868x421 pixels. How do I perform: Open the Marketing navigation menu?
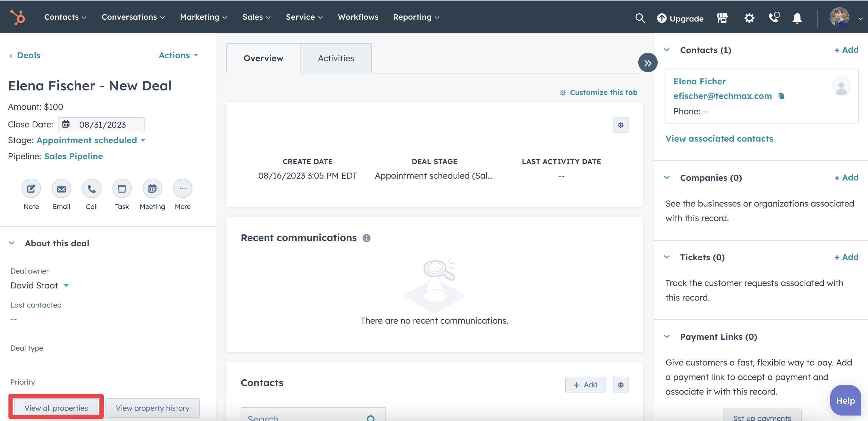(204, 17)
